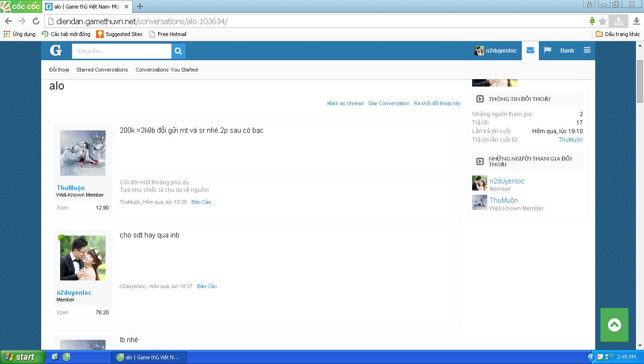The image size is (644, 364).
Task: Open n2duyenloc username under second post avatar
Action: pos(74,292)
